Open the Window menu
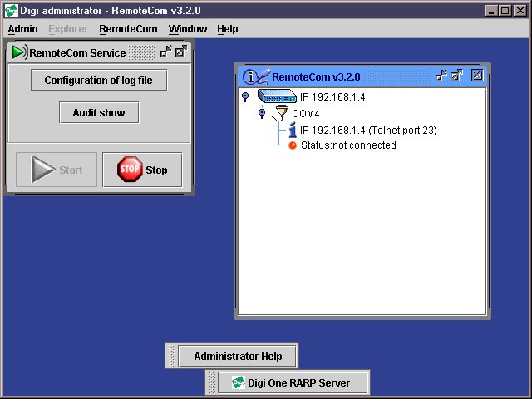The width and height of the screenshot is (532, 399). [187, 28]
